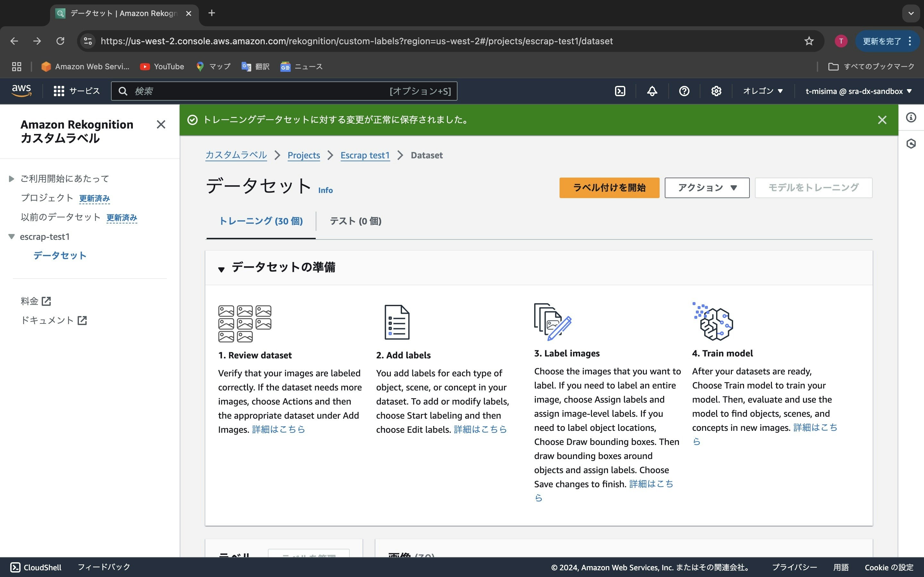Dismiss the green success banner
This screenshot has height=577, width=924.
[882, 120]
